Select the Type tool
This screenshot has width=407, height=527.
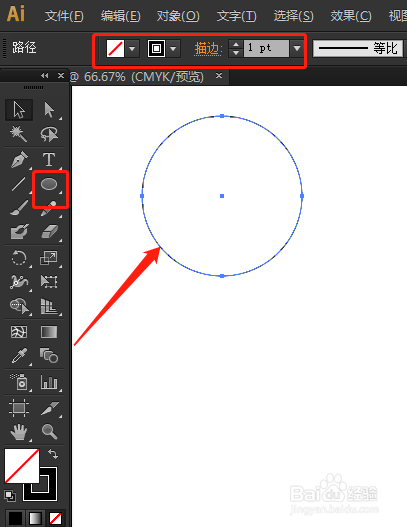coord(49,160)
